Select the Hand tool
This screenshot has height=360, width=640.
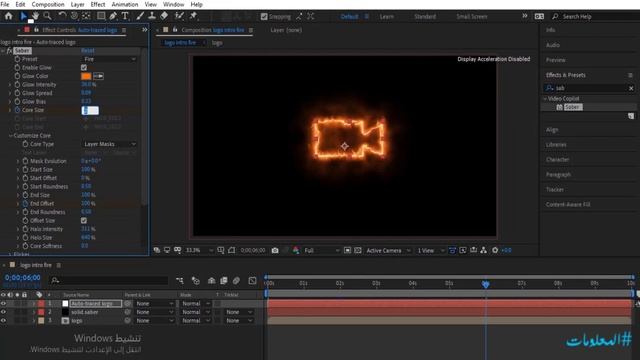(x=36, y=16)
